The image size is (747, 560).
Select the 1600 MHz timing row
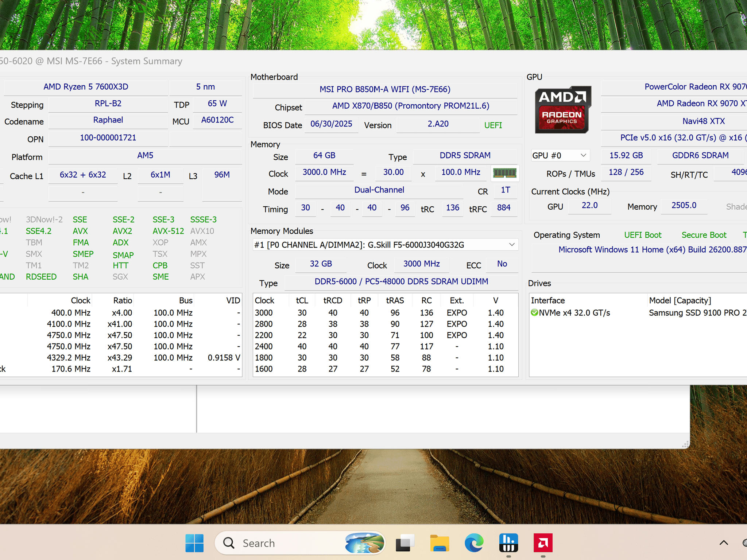click(x=385, y=369)
